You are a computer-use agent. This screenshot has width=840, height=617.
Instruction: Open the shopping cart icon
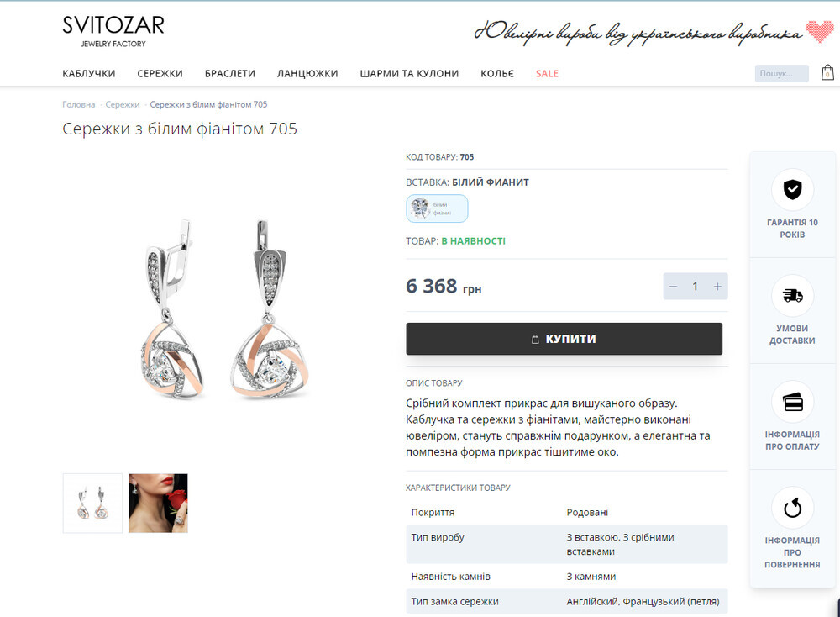pyautogui.click(x=827, y=73)
